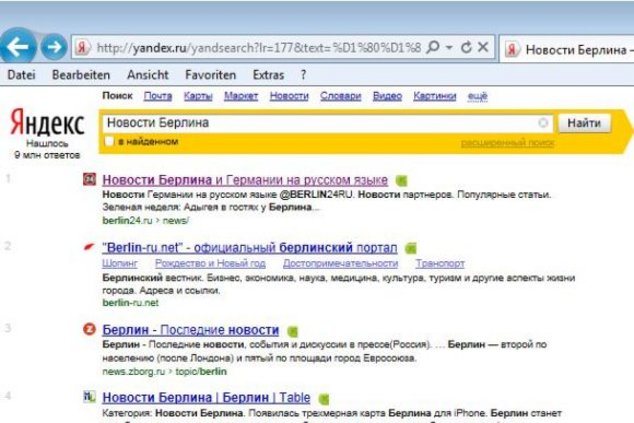Open the news/ path link under berlin24.ru
This screenshot has width=634, height=423.
[x=175, y=220]
